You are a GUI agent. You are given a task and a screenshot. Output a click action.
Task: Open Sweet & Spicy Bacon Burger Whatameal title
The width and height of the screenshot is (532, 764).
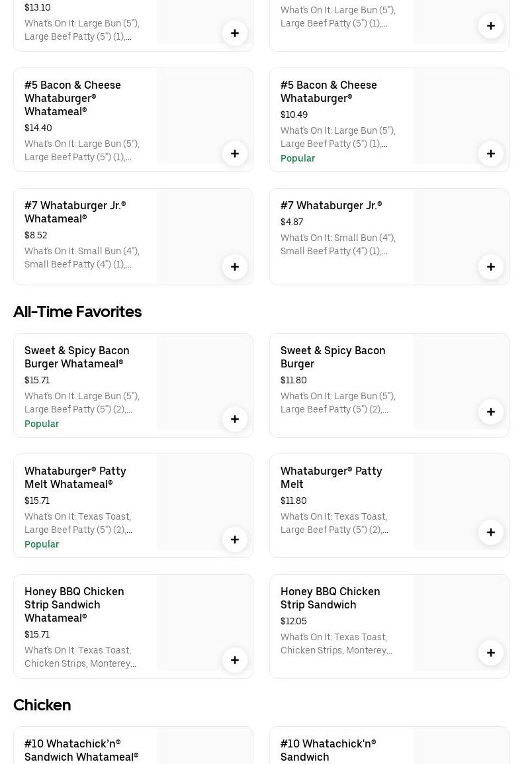click(77, 357)
